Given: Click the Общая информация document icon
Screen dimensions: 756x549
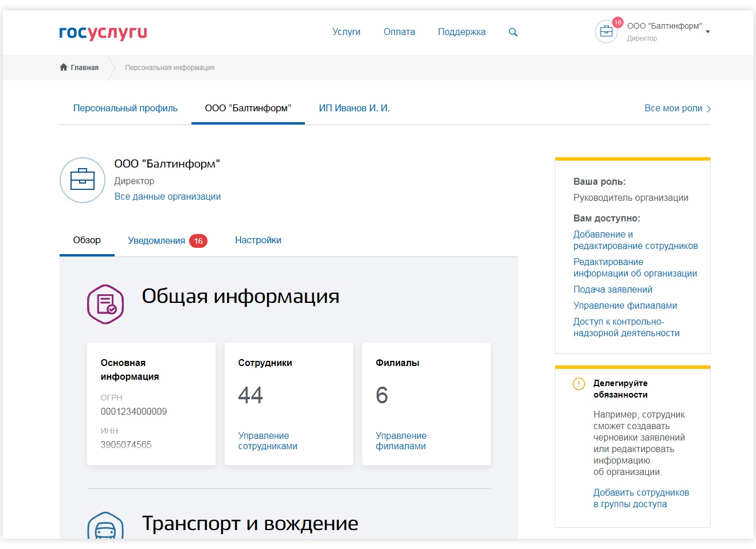Looking at the screenshot, I should [105, 304].
